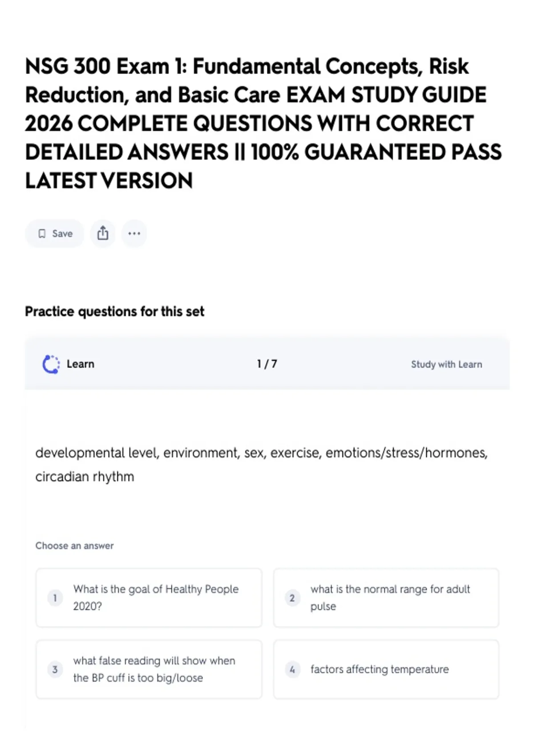Click the Choose an answer label

coord(74,546)
